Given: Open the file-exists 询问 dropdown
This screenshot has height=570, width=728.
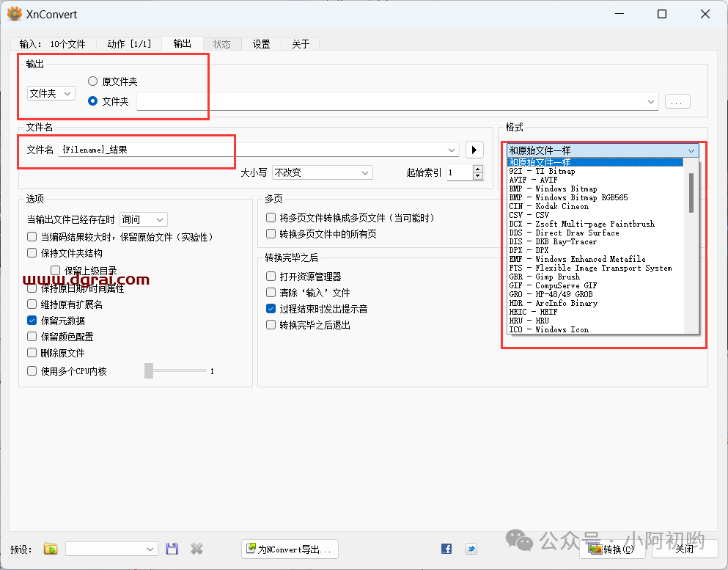Looking at the screenshot, I should pyautogui.click(x=144, y=219).
